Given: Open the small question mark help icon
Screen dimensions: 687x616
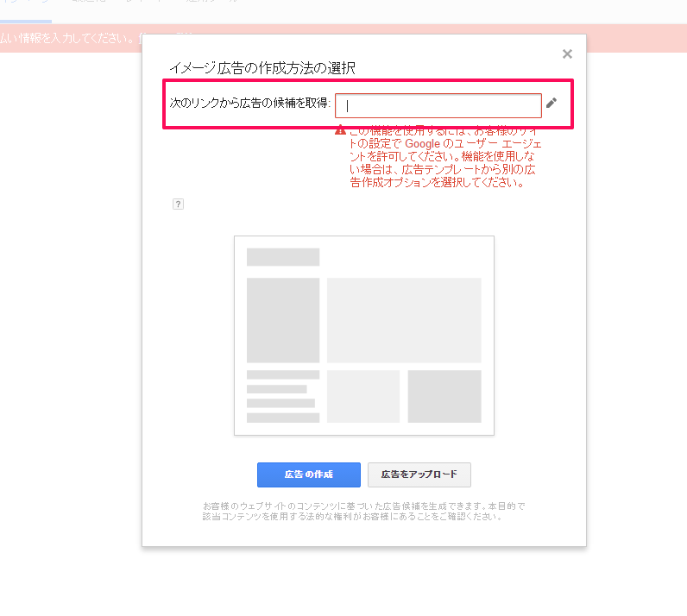Looking at the screenshot, I should click(178, 204).
